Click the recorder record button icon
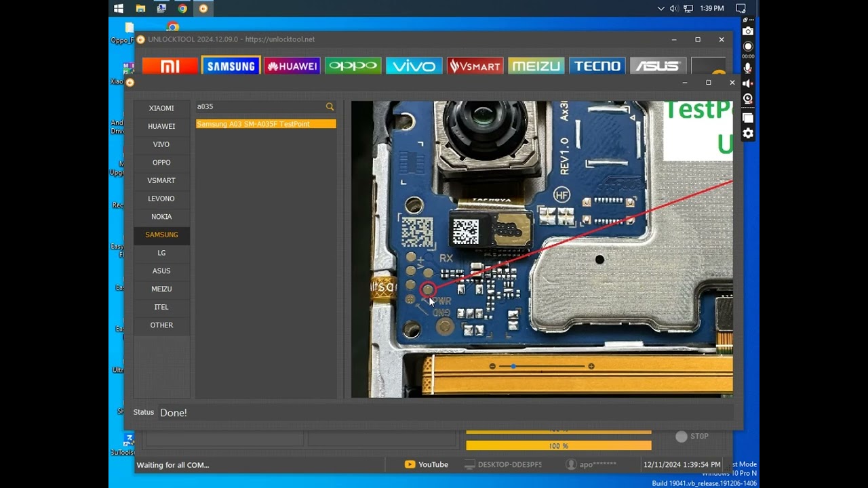This screenshot has width=868, height=488. pyautogui.click(x=748, y=47)
